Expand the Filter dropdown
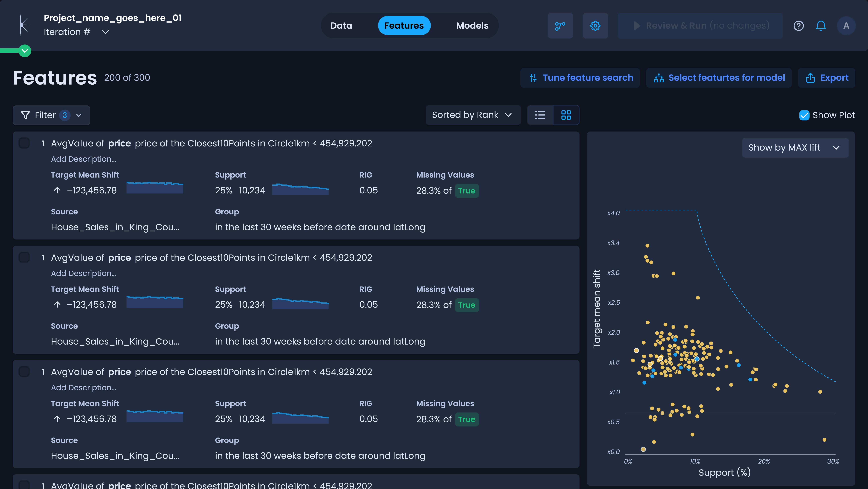Screen dimensions: 868x489 coord(51,115)
